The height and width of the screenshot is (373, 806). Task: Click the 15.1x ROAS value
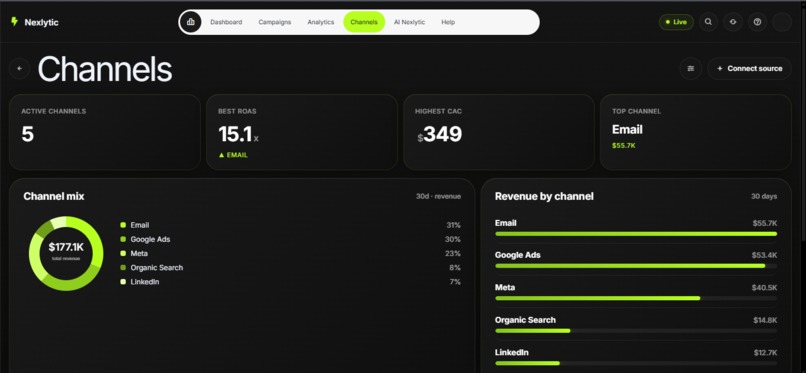pos(239,135)
